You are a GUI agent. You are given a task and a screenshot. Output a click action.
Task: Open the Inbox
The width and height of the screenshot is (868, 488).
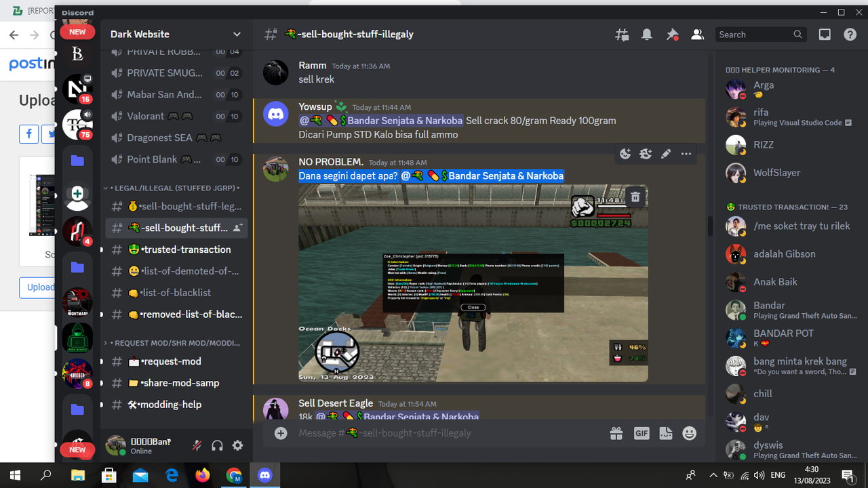(825, 35)
